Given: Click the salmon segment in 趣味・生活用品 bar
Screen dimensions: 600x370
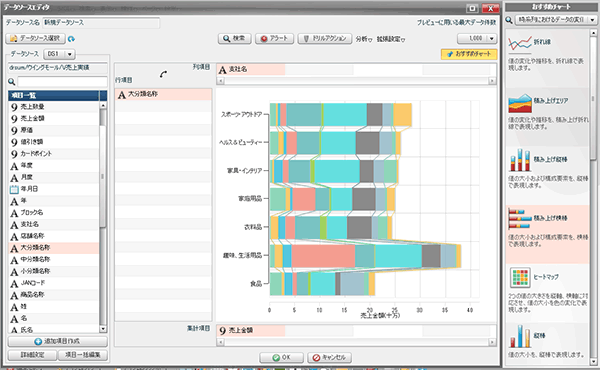Looking at the screenshot, I should [323, 256].
